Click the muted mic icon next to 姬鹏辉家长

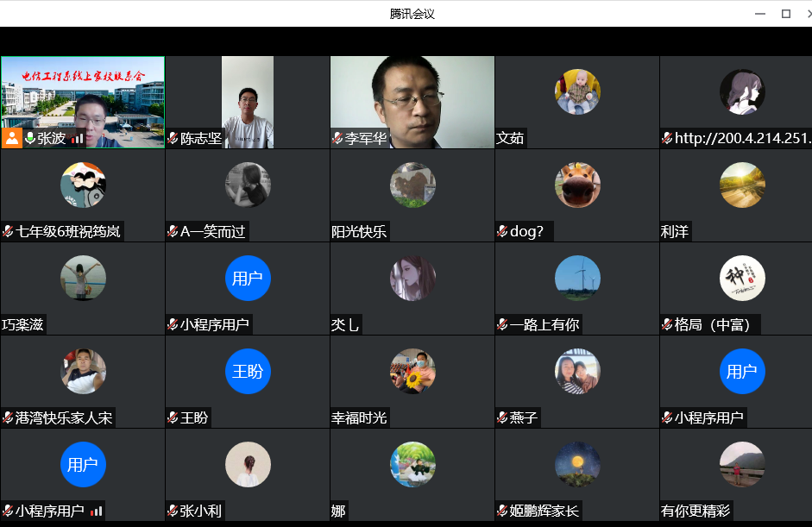pyautogui.click(x=502, y=511)
